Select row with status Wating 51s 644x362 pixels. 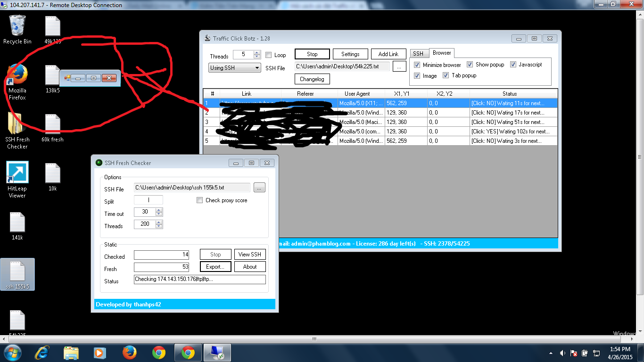380,122
